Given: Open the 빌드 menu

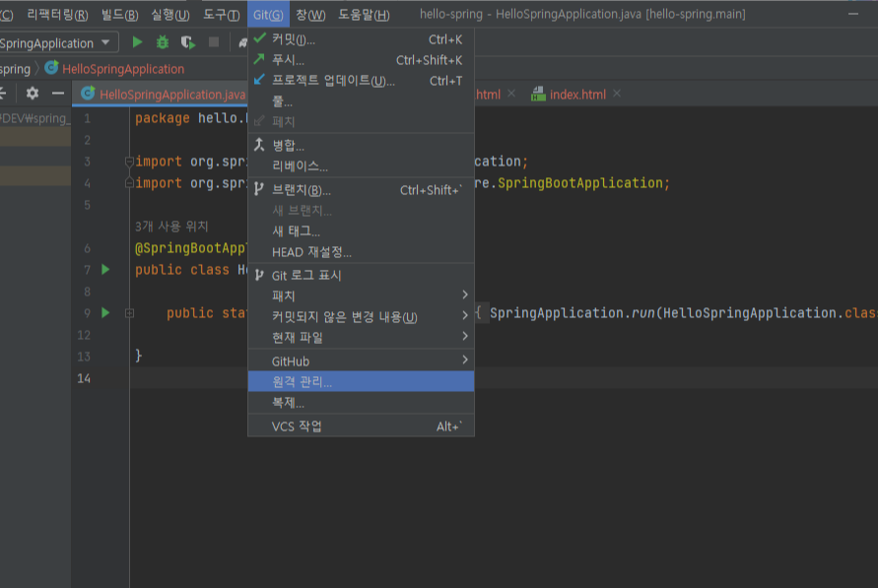Looking at the screenshot, I should (120, 15).
